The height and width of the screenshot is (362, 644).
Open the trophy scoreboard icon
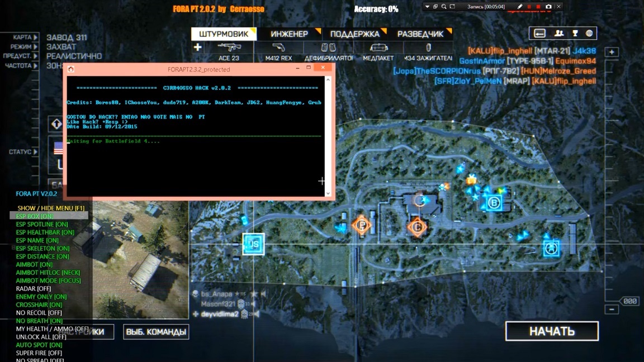[574, 34]
